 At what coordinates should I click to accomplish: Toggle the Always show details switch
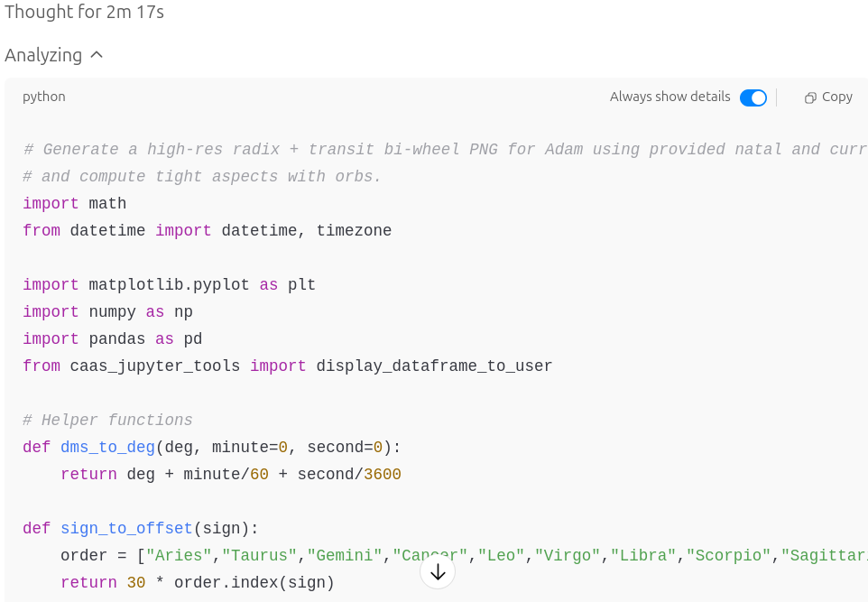click(x=753, y=97)
